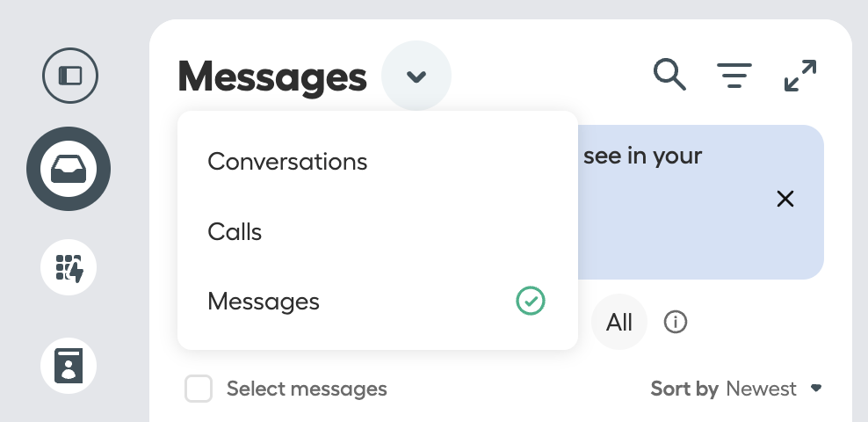Click the small caret beside Newest

(x=816, y=389)
